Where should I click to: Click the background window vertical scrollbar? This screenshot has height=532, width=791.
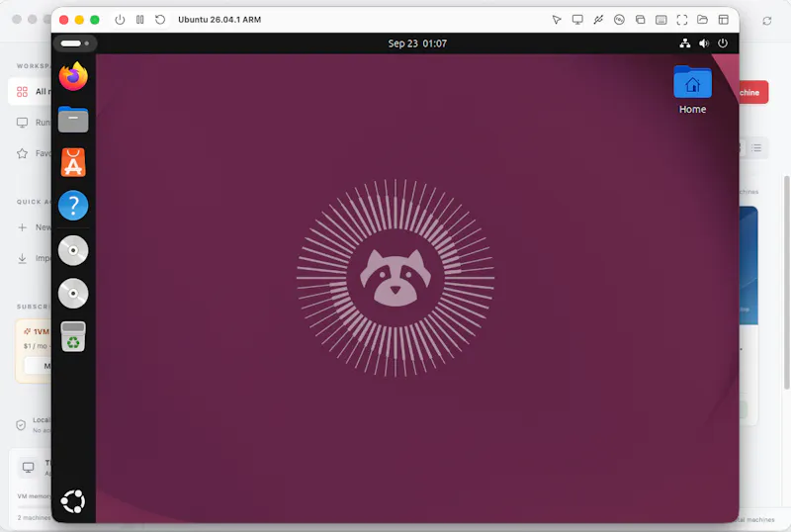click(786, 283)
